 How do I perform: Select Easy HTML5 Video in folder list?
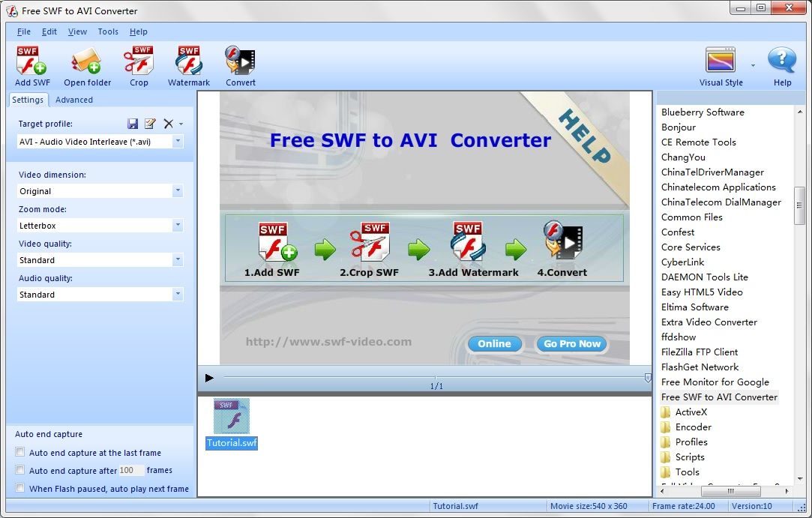point(702,292)
